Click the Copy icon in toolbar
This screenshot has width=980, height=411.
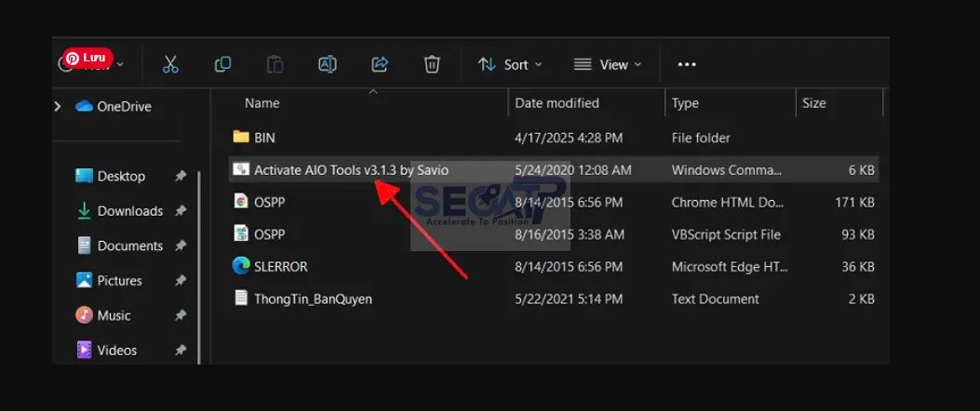(x=222, y=64)
